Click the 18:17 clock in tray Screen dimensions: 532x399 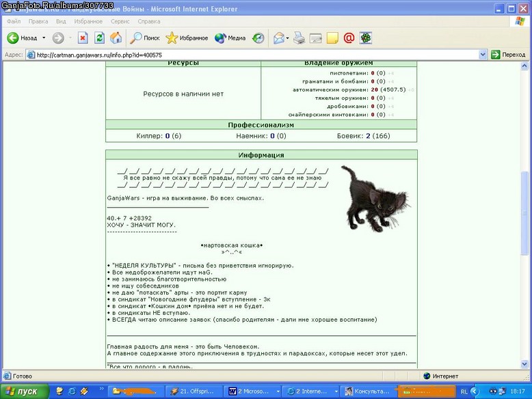[518, 391]
